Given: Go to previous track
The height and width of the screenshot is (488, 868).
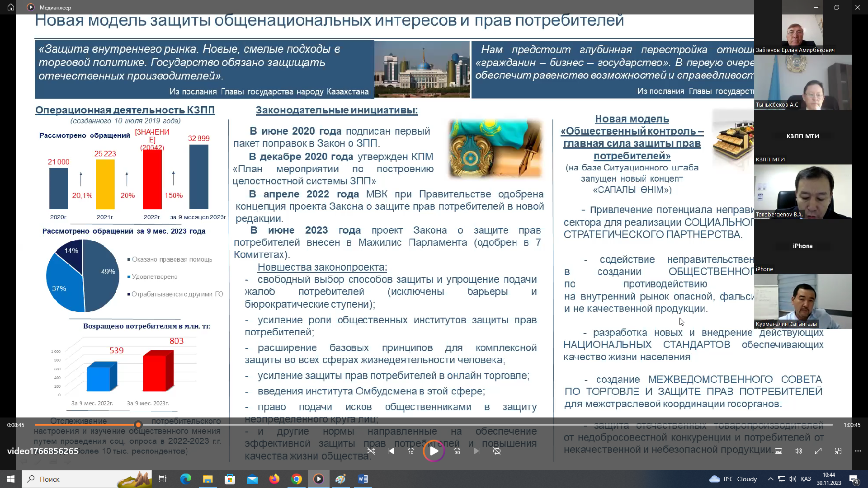Looking at the screenshot, I should coord(391,451).
